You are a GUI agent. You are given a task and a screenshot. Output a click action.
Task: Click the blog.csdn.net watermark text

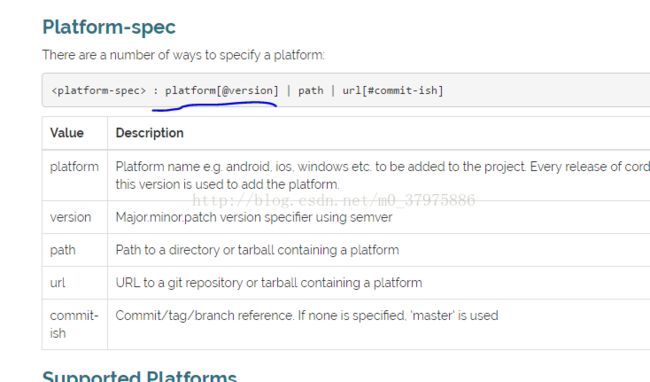tap(334, 201)
